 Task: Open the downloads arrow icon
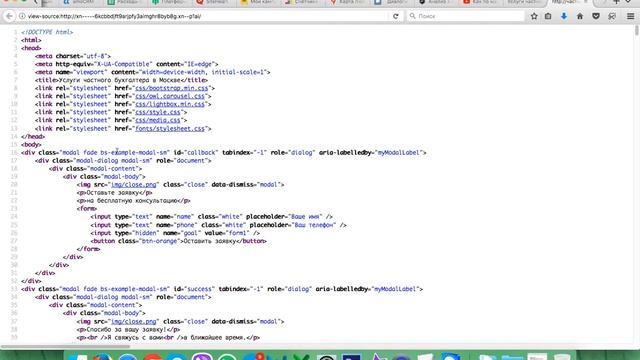click(564, 16)
